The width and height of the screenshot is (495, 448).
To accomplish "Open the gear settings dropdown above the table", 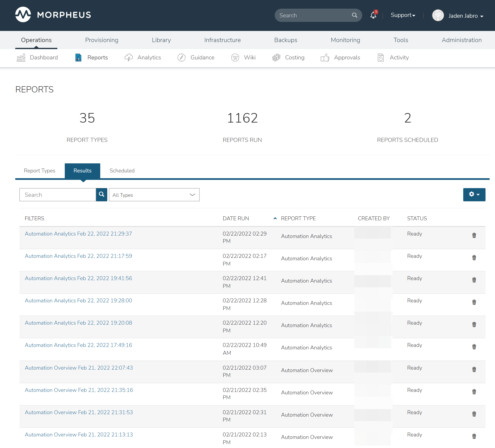I will point(474,195).
